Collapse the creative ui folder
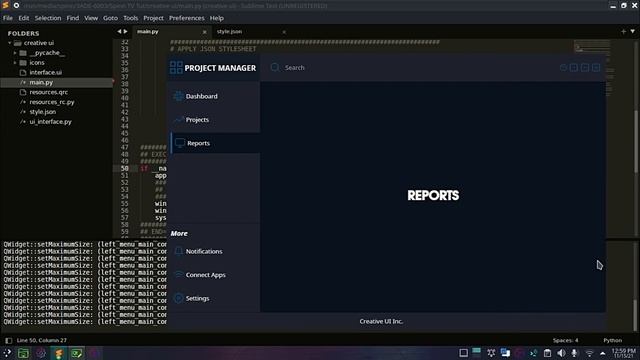Viewport: 640px width, 360px height. tap(9, 43)
